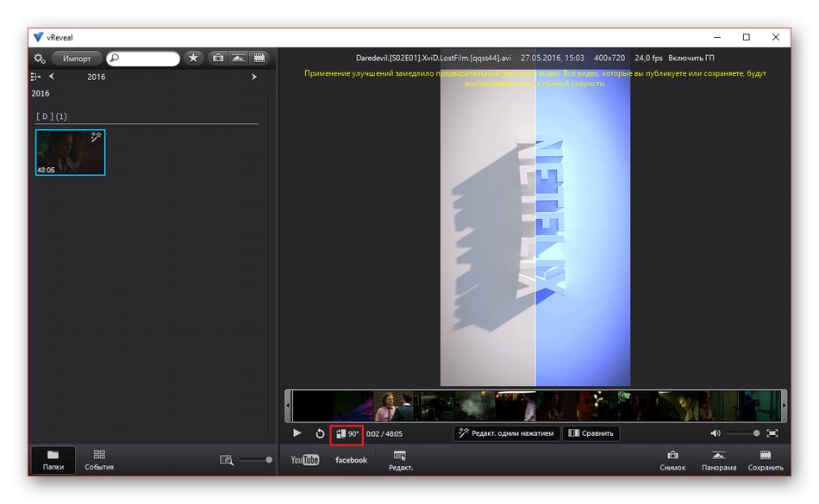Click Включить ГП link
This screenshot has height=504, width=819.
[x=691, y=58]
